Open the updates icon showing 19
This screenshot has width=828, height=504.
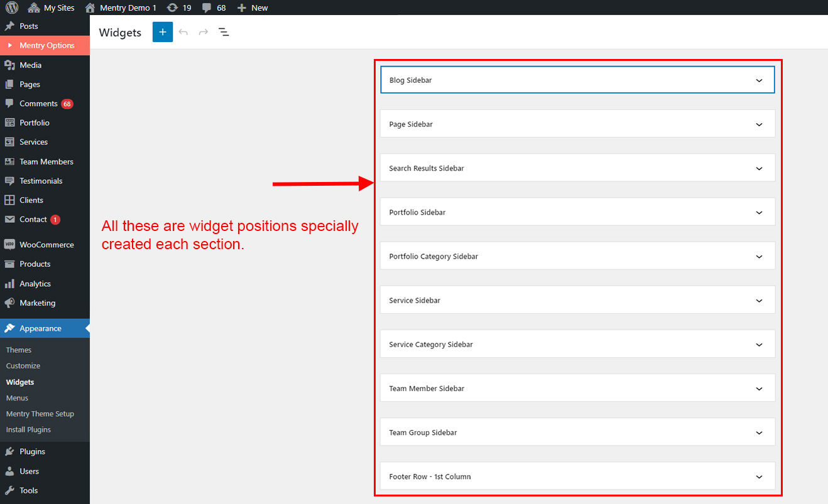(172, 8)
